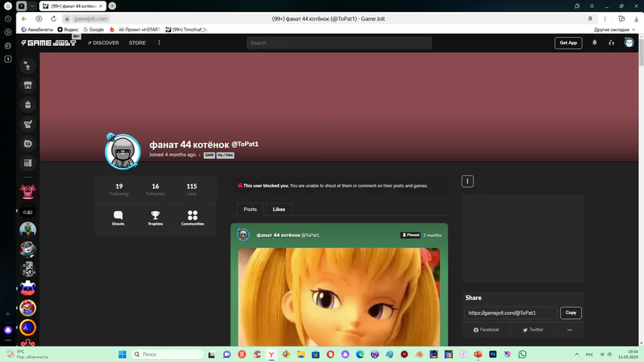Open the friends list icon
The image size is (644, 362).
[x=612, y=43]
